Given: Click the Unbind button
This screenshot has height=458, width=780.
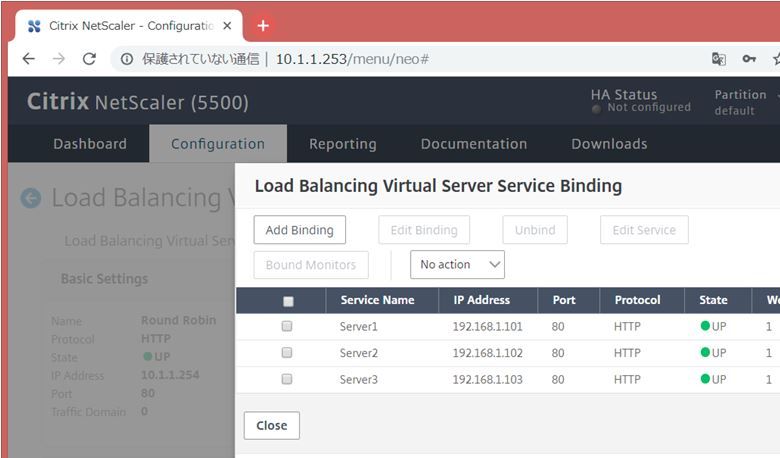Looking at the screenshot, I should tap(535, 230).
